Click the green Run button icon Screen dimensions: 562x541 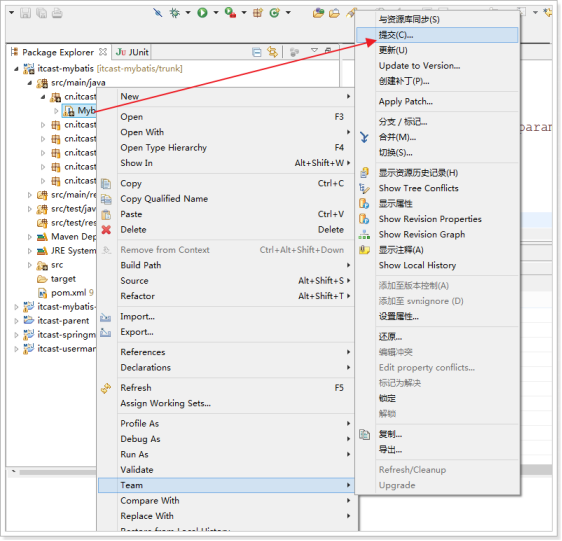tap(202, 13)
